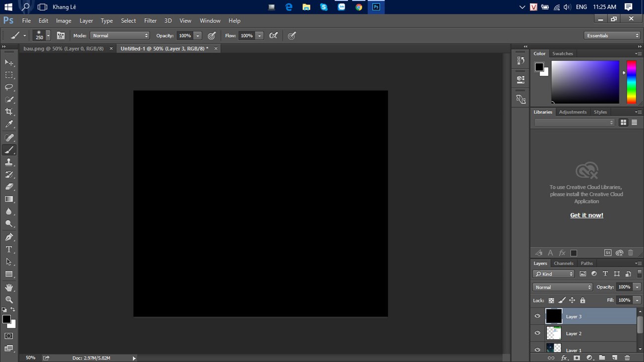This screenshot has width=644, height=362.
Task: Select the Crop tool
Action: pyautogui.click(x=9, y=112)
